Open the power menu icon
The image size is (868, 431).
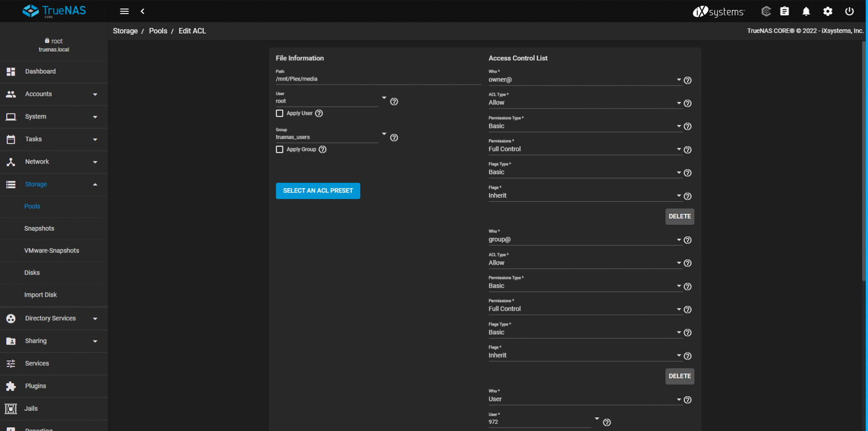[849, 11]
